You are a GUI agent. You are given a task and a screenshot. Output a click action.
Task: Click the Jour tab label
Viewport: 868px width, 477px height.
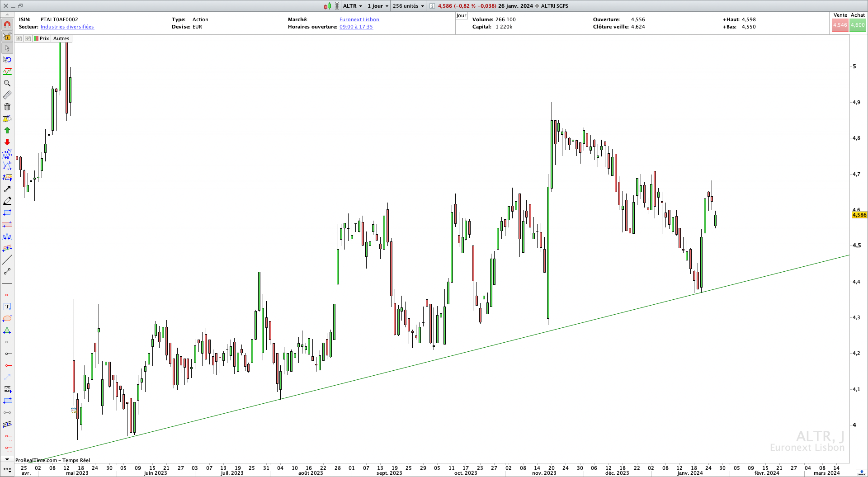click(x=461, y=15)
